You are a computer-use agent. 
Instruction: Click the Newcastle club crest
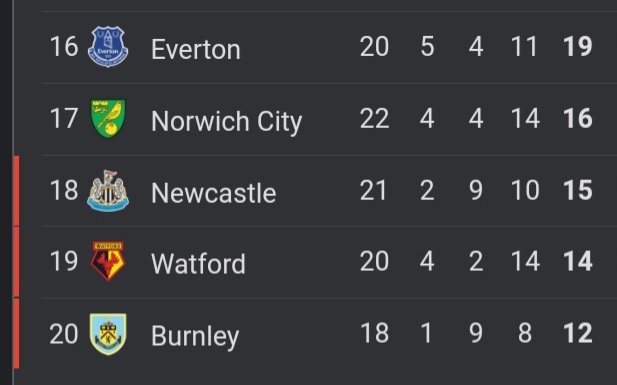pyautogui.click(x=108, y=191)
